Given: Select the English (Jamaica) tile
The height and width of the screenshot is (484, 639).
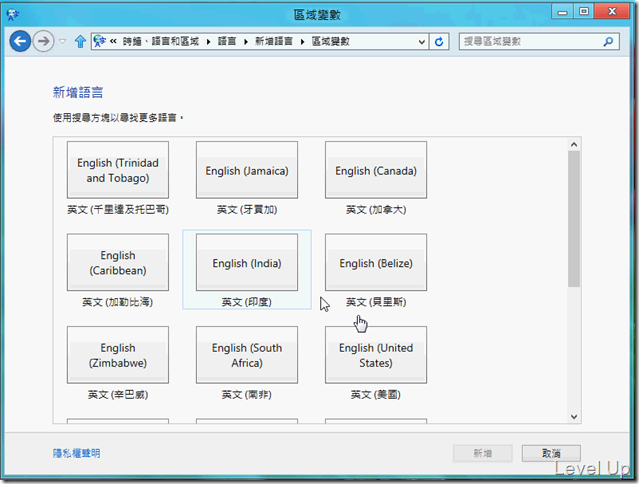Looking at the screenshot, I should [x=247, y=170].
